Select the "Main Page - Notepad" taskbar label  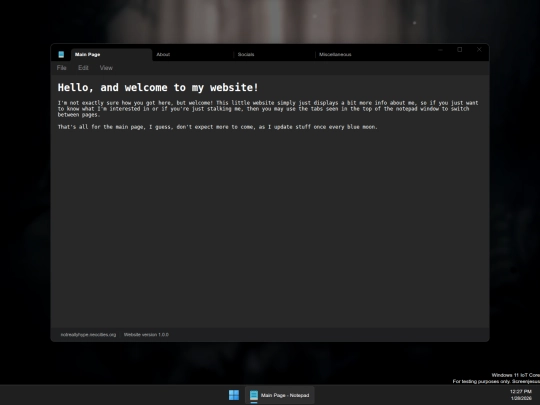point(285,395)
